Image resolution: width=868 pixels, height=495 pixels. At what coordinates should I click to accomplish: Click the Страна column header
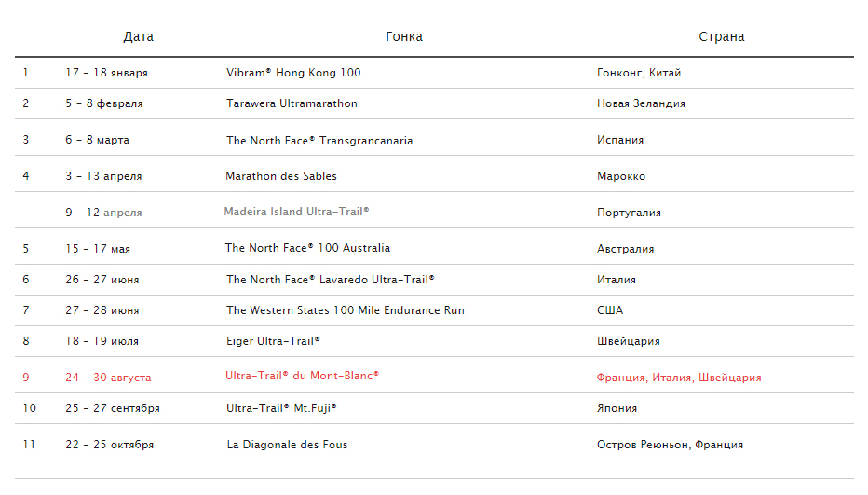click(x=721, y=36)
